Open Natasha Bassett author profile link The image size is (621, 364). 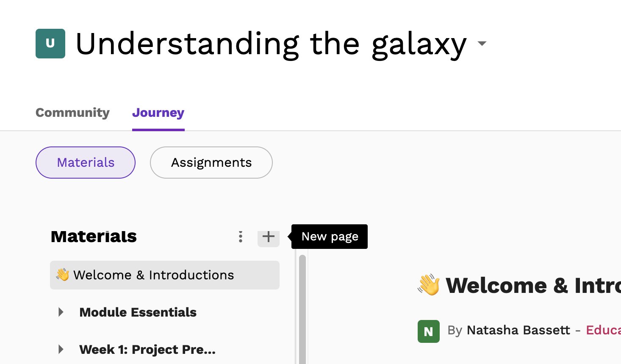(x=518, y=330)
